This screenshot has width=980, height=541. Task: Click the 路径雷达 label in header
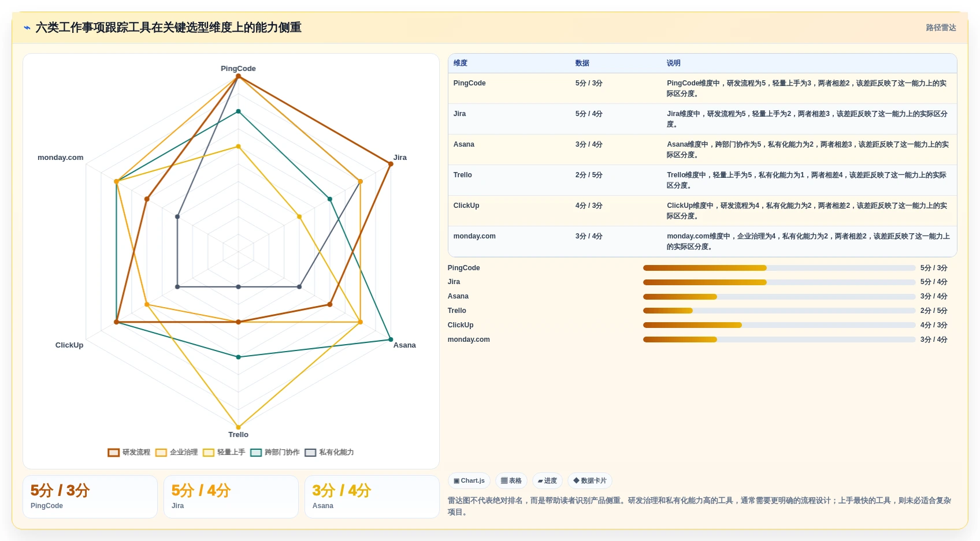941,27
